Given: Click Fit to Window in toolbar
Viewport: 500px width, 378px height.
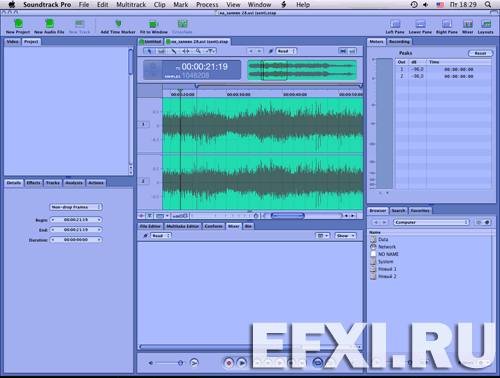Looking at the screenshot, I should [x=153, y=27].
